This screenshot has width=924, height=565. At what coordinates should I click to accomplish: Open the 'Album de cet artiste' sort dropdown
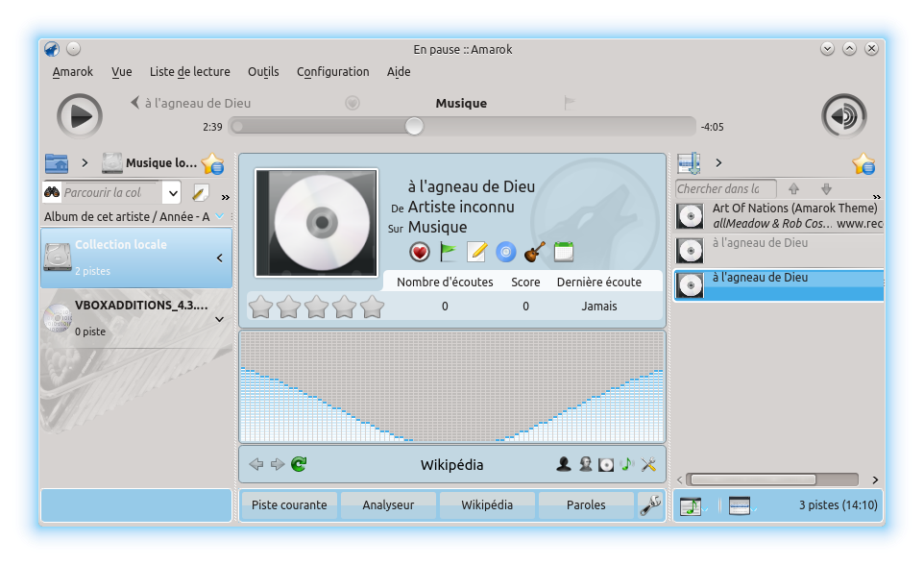click(220, 217)
